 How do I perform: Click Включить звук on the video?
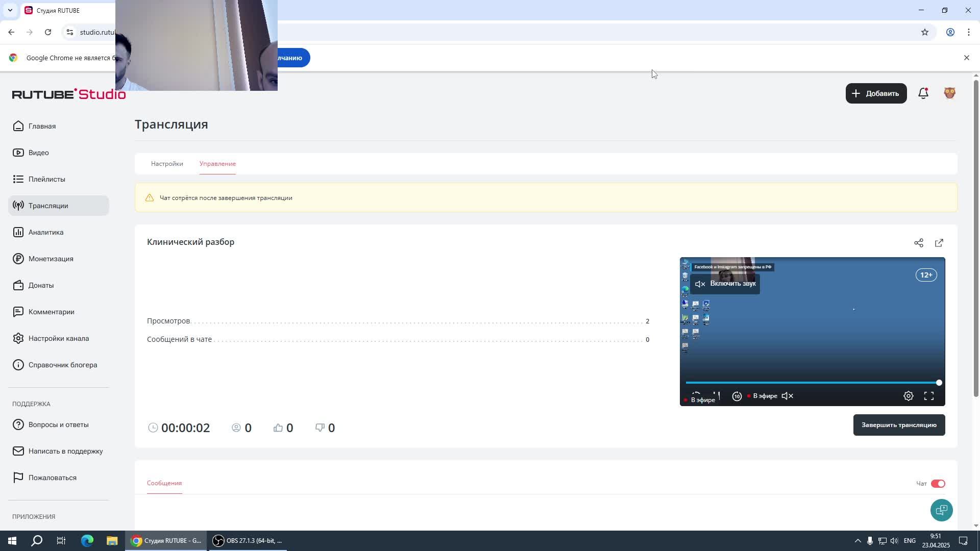click(725, 284)
